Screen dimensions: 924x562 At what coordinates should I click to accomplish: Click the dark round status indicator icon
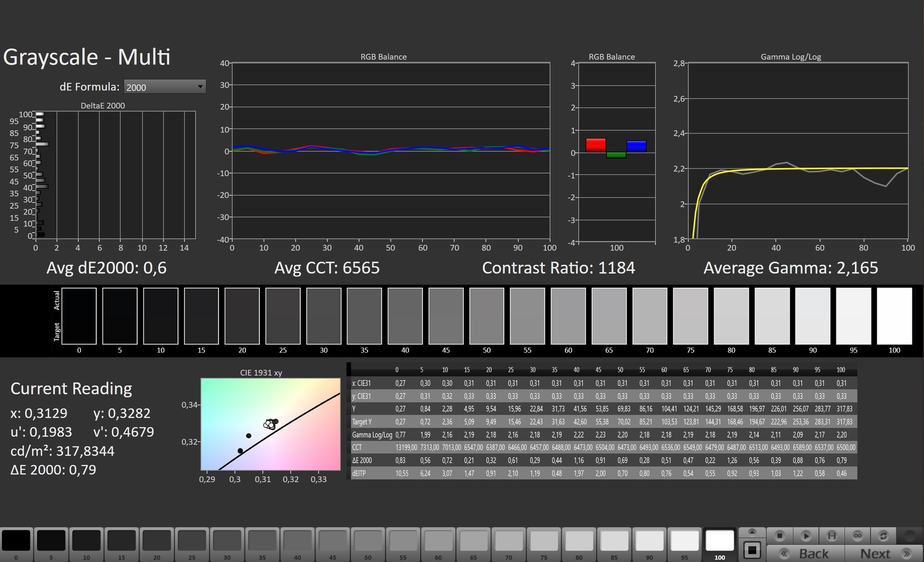pos(909,536)
